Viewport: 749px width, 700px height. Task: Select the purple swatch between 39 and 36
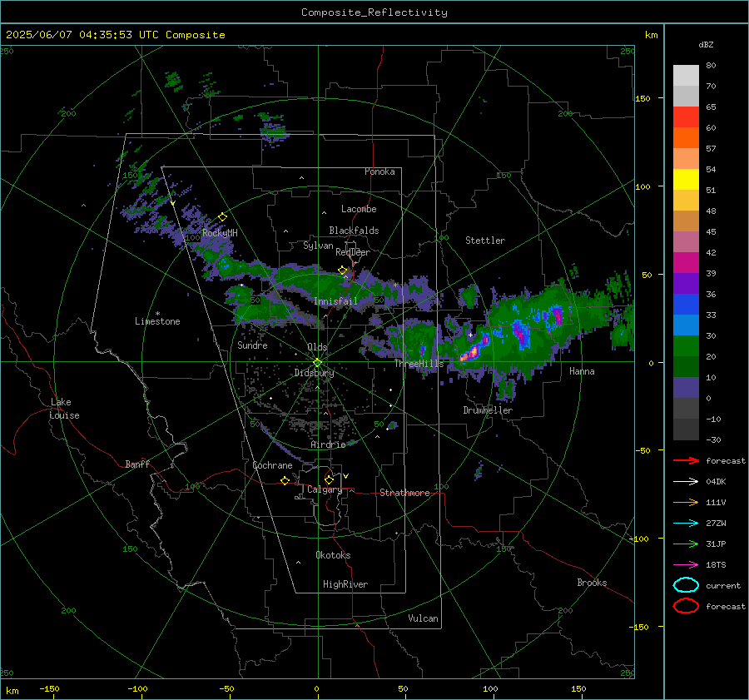pos(686,283)
